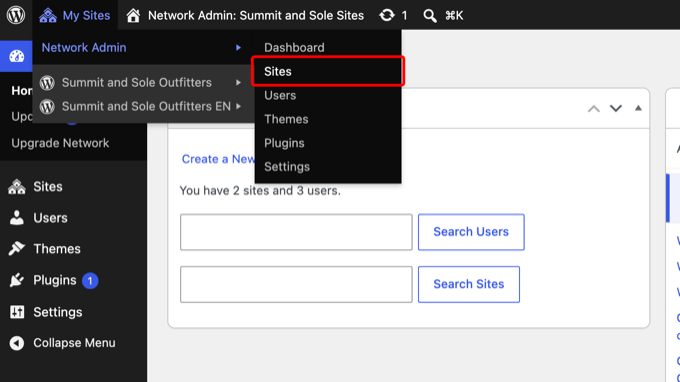Click WordPress icon beside Outfitters EN

(47, 106)
